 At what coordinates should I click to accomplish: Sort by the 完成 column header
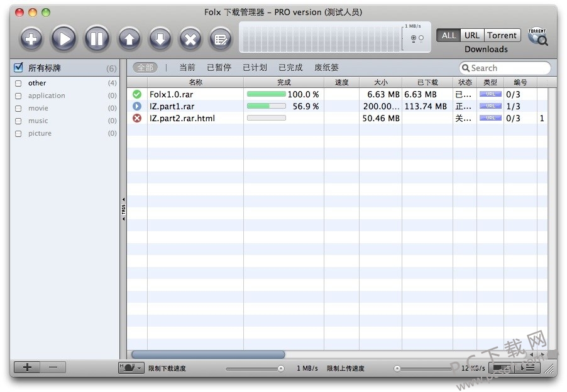pyautogui.click(x=284, y=82)
